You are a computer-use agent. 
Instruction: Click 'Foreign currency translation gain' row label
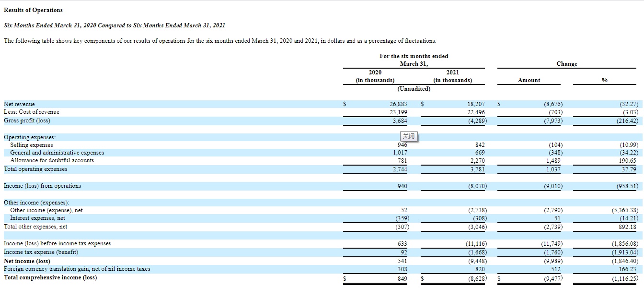77,269
